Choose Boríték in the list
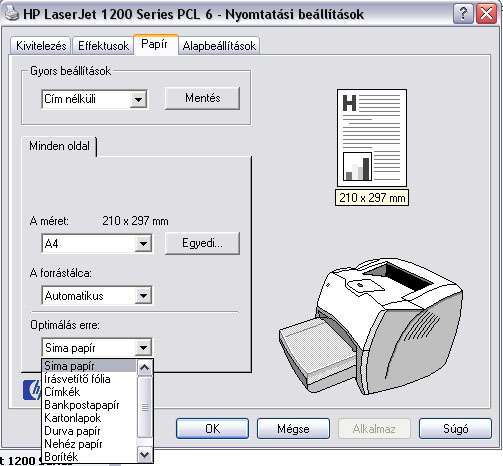The image size is (503, 466). pos(90,456)
